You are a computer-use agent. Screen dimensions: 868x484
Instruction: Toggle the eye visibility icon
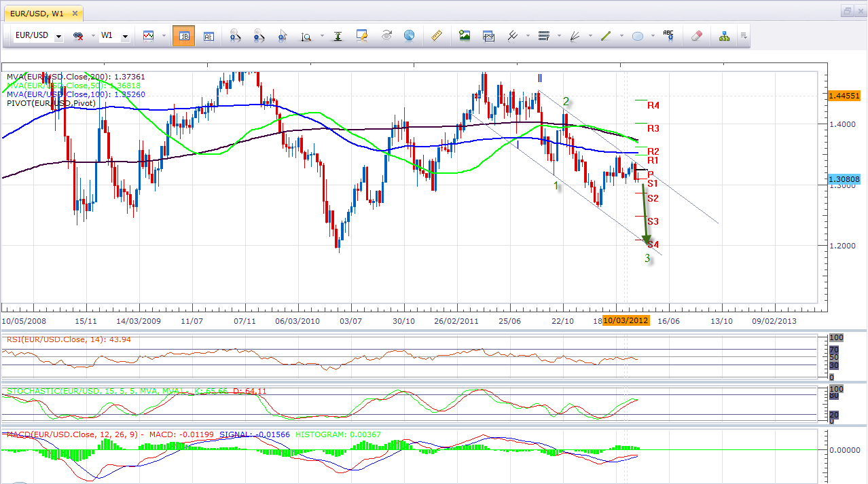386,36
